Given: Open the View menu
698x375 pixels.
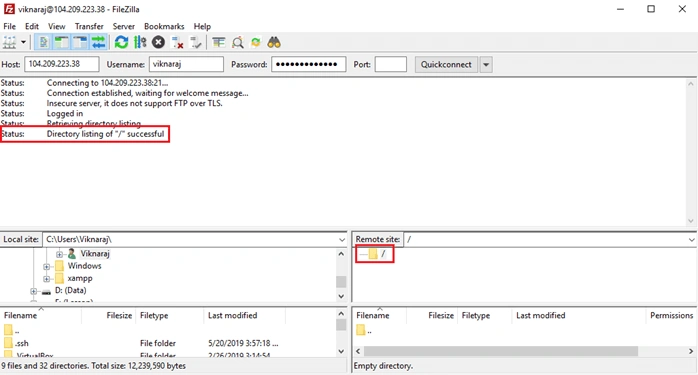Looking at the screenshot, I should coord(57,26).
